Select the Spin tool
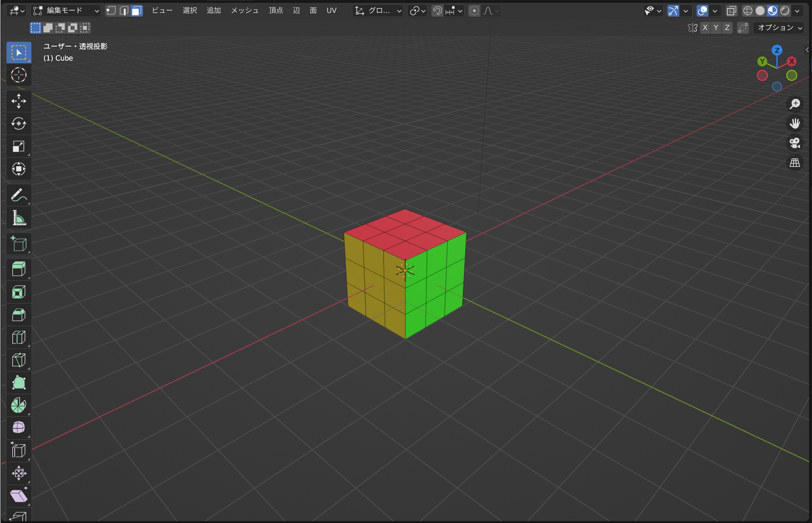812x523 pixels. tap(19, 405)
